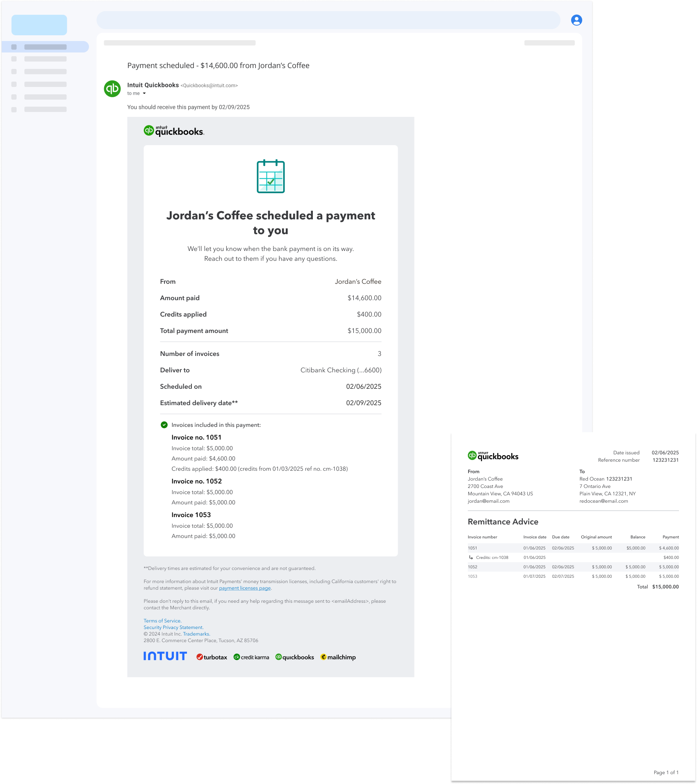Click the 'Number of invoices' value 3

379,353
